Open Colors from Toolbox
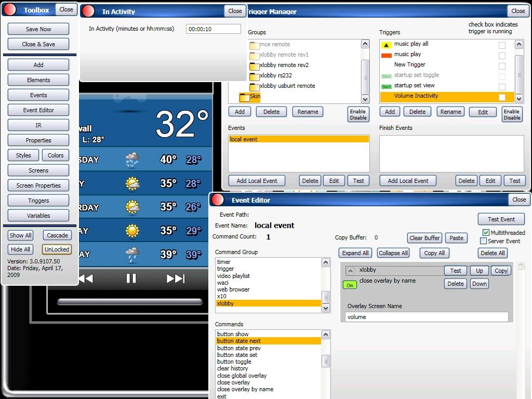Screen dimensions: 532x399 click(56, 155)
